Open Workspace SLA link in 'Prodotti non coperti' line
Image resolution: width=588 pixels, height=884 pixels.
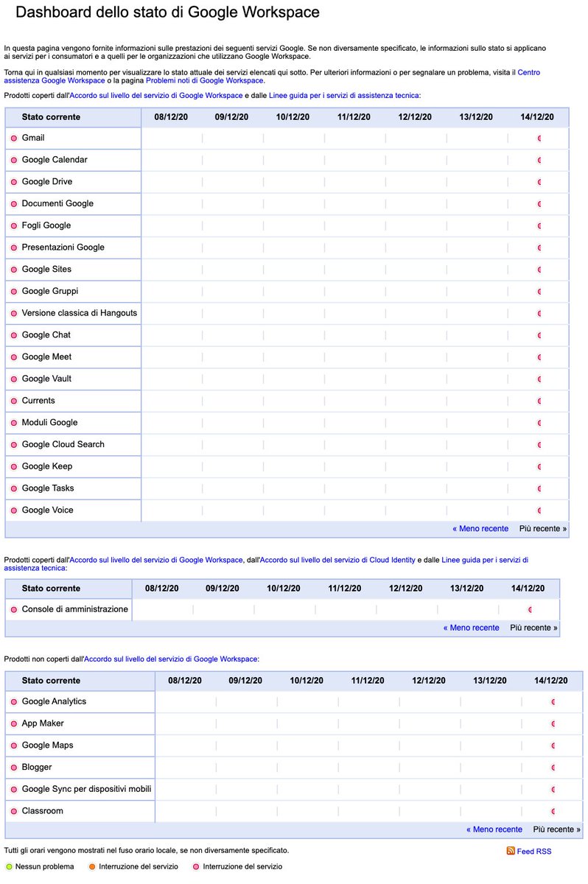point(171,659)
